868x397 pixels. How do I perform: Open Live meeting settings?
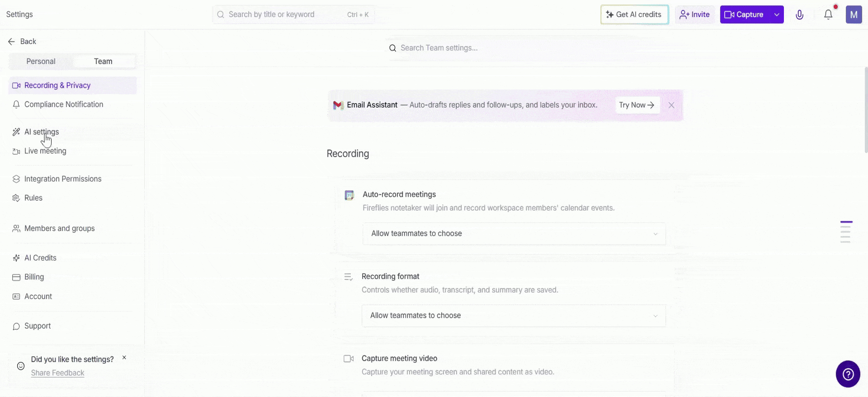72,151
